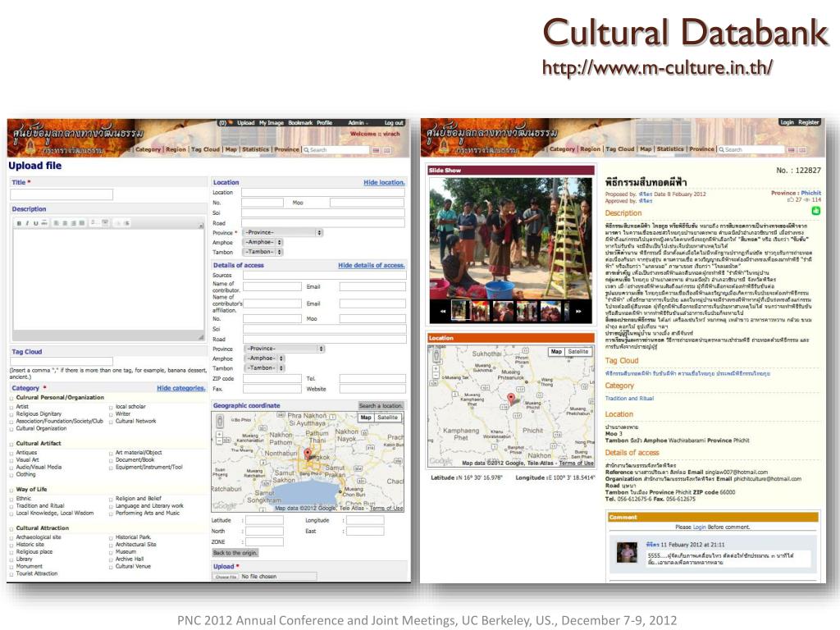
Task: Switch Upload page map to Satellite view
Action: (387, 418)
